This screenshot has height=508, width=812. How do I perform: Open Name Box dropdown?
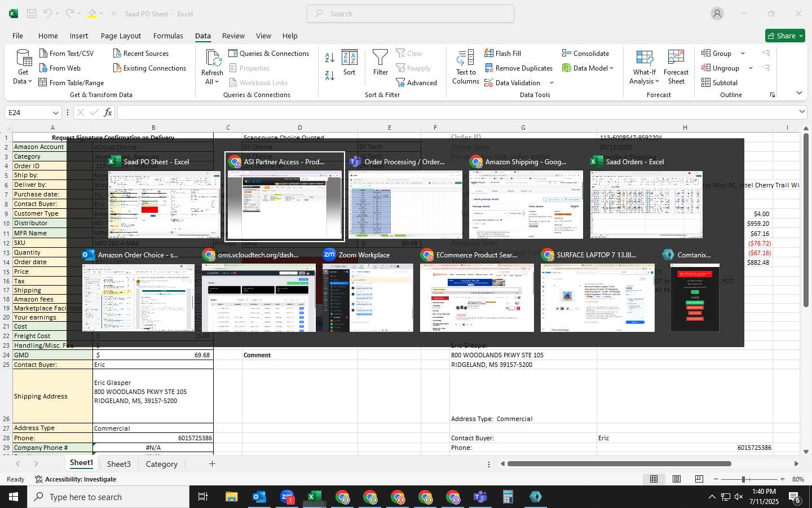coord(55,112)
